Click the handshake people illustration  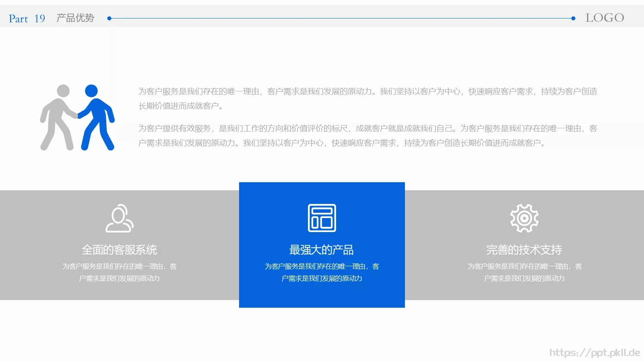pos(77,117)
